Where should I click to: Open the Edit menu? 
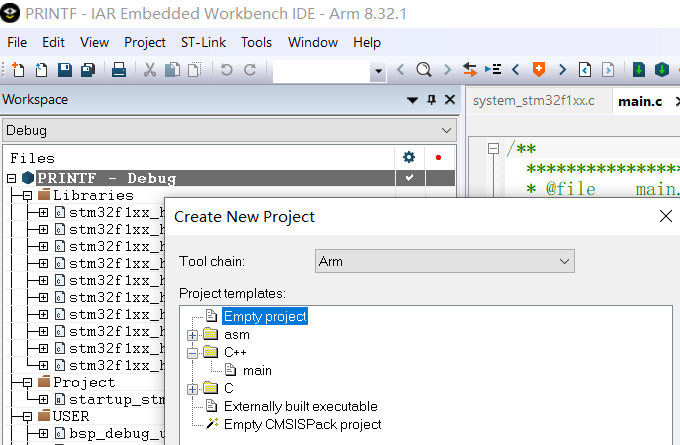click(x=53, y=43)
